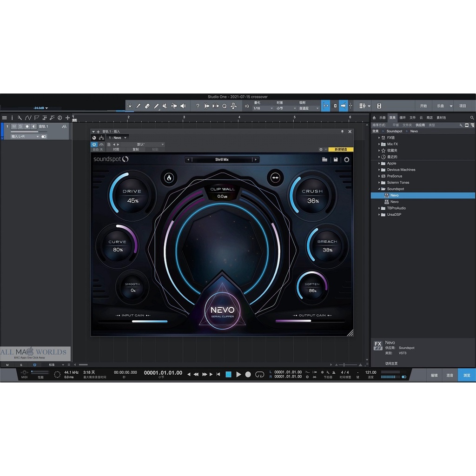Solo track 1 with the S button
The width and height of the screenshot is (476, 476).
(20, 126)
